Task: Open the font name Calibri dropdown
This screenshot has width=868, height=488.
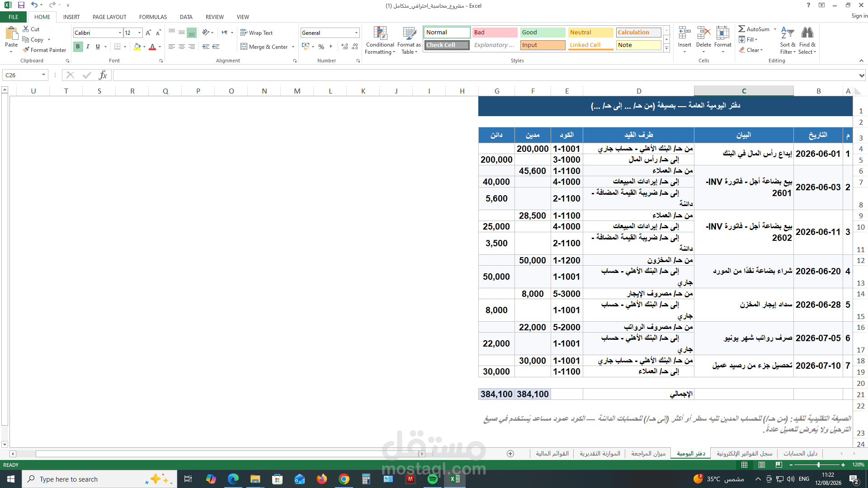Action: click(x=120, y=33)
